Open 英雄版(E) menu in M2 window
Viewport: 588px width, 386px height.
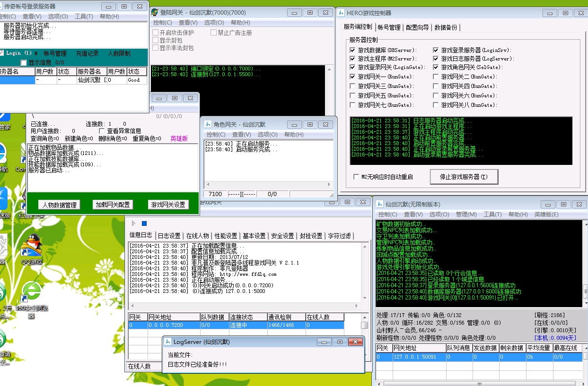pos(546,214)
